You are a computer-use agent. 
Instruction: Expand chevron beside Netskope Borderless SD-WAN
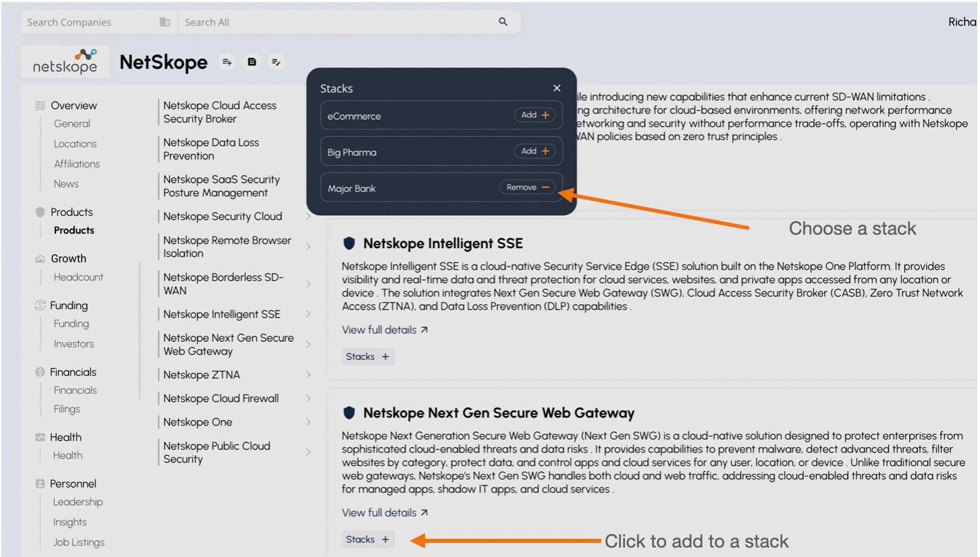click(x=308, y=284)
